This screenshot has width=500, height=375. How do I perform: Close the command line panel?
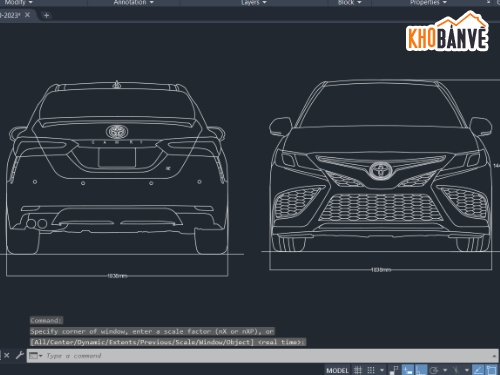coord(7,355)
